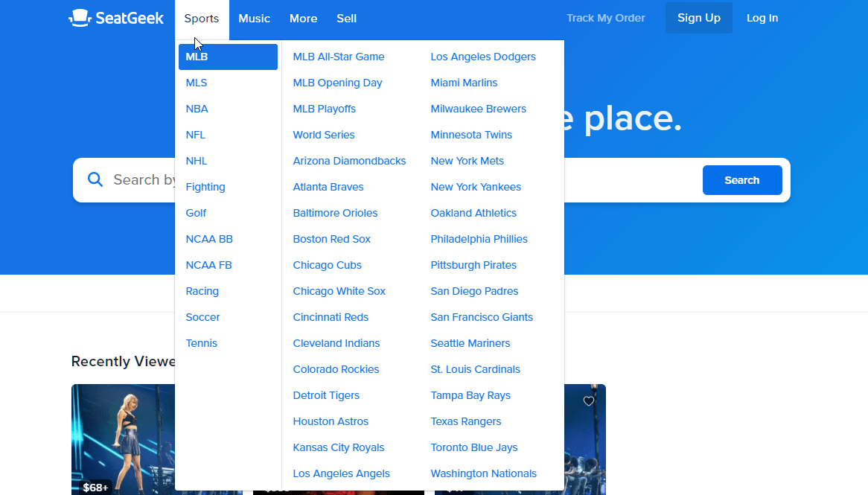Viewport: 868px width, 495px height.
Task: Open the More menu
Action: click(303, 19)
